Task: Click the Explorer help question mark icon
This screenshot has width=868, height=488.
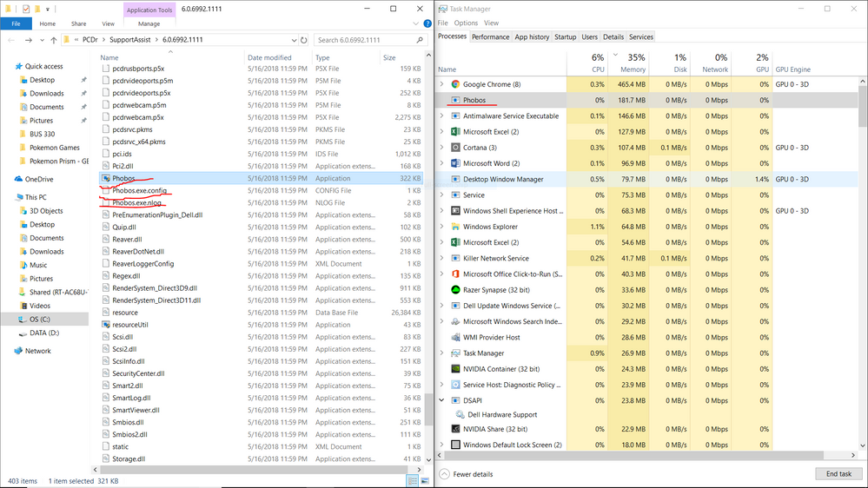Action: pyautogui.click(x=427, y=23)
